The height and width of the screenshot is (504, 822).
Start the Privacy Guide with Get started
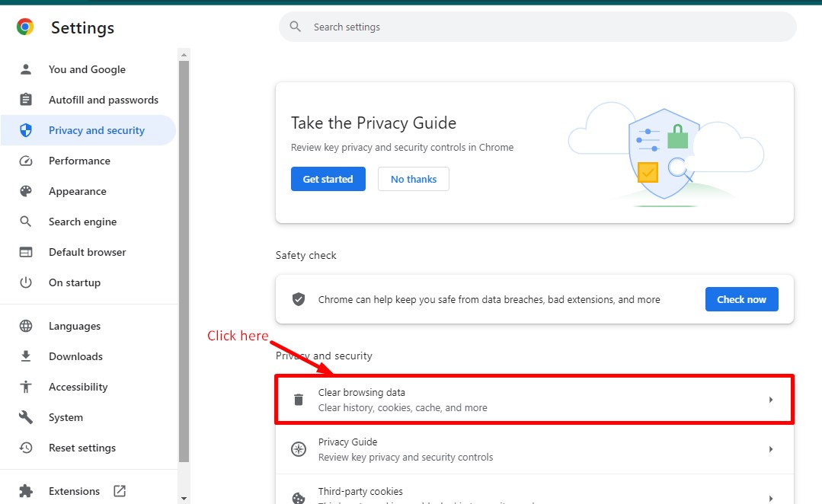click(328, 179)
